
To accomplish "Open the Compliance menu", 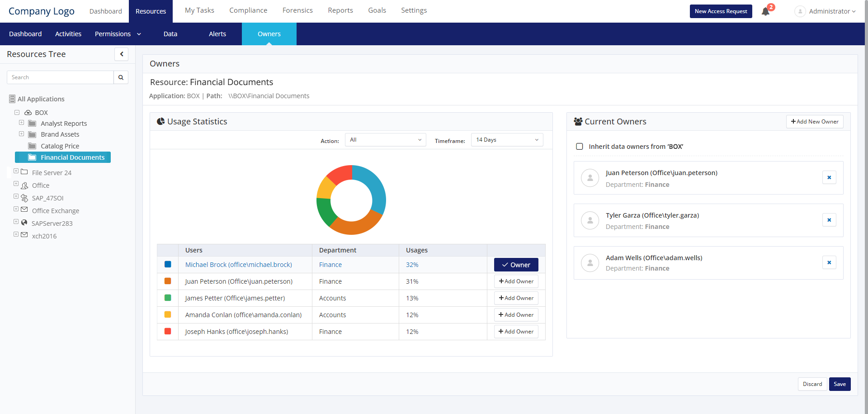I will (248, 10).
